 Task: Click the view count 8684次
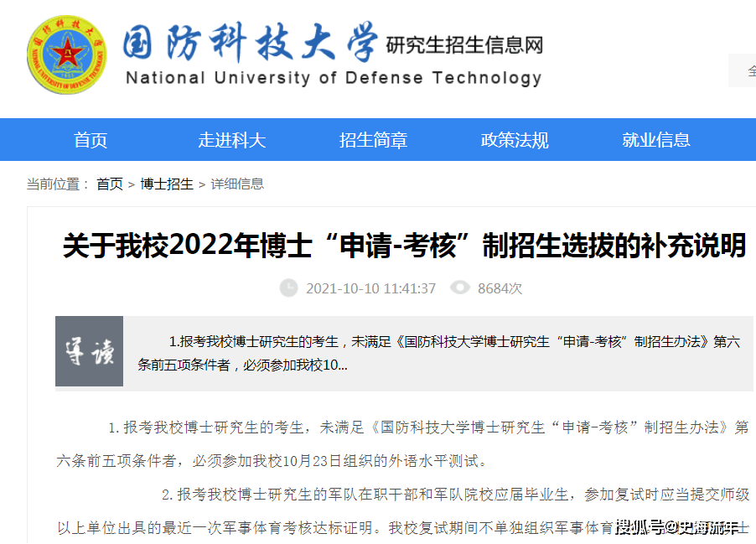tap(500, 288)
